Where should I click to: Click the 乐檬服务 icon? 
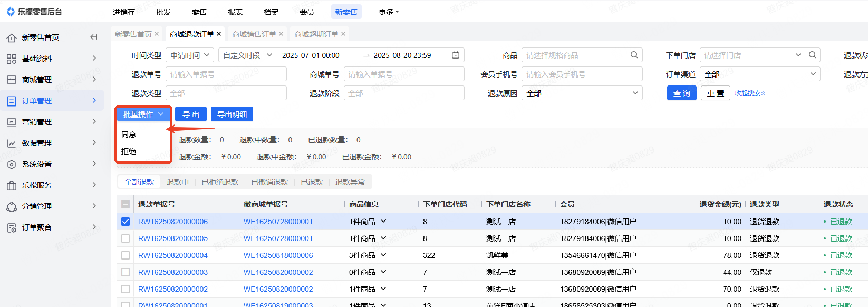pos(12,185)
